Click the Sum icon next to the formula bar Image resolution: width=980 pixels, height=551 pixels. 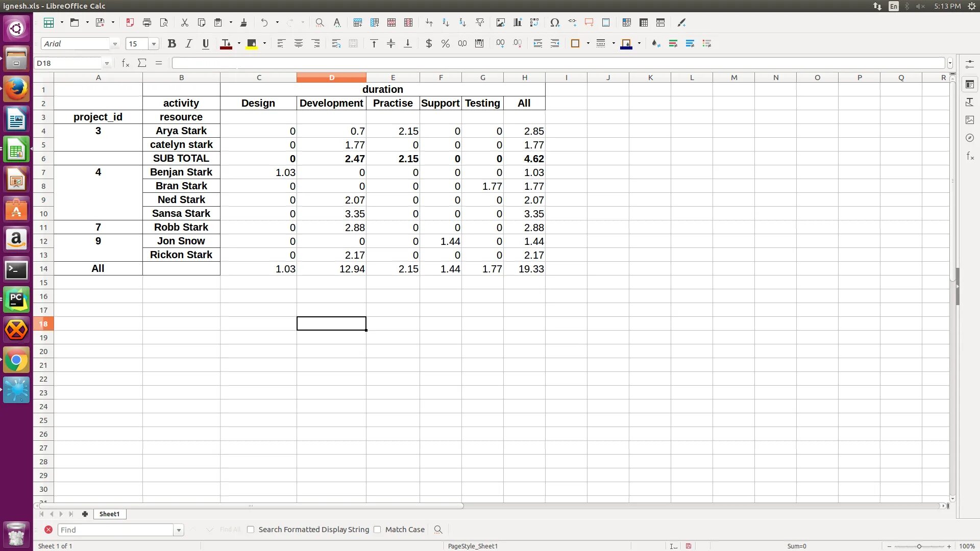coord(142,63)
